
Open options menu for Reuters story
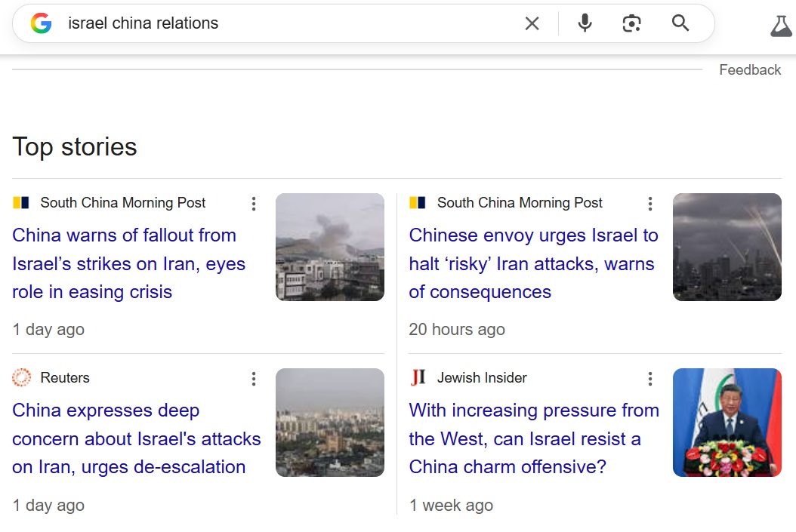[x=253, y=379]
